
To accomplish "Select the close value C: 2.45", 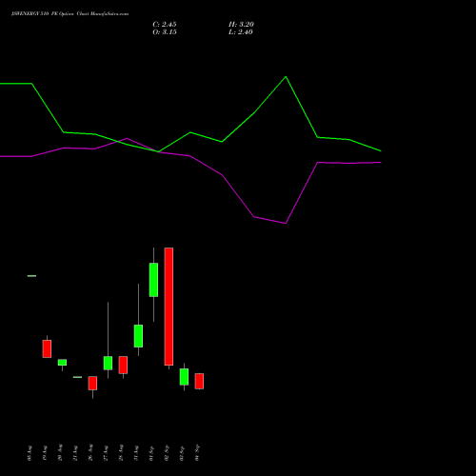I will click(165, 25).
